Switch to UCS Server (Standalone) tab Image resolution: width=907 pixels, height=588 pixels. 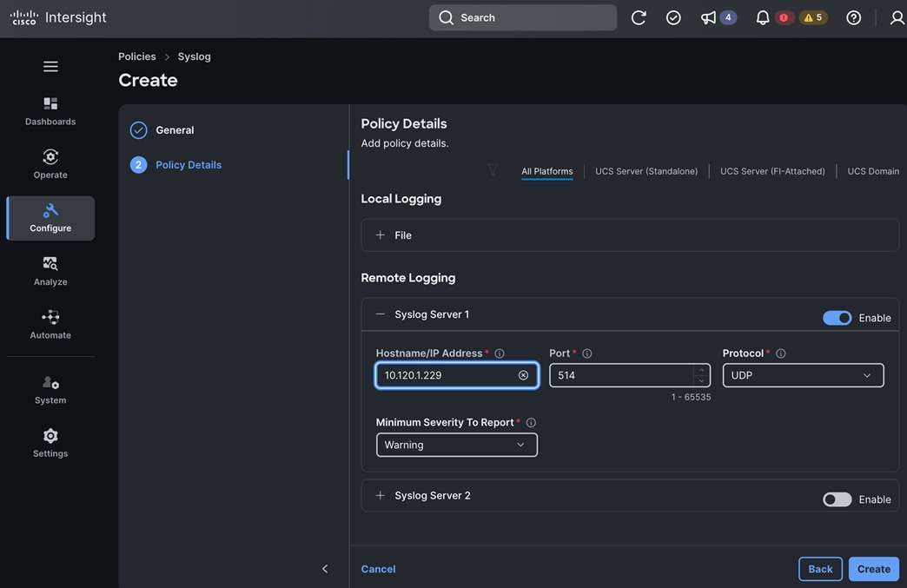pyautogui.click(x=646, y=171)
